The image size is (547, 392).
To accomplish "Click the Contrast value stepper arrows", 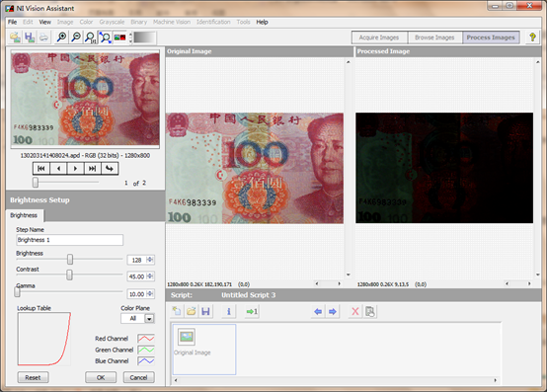I will [x=150, y=276].
